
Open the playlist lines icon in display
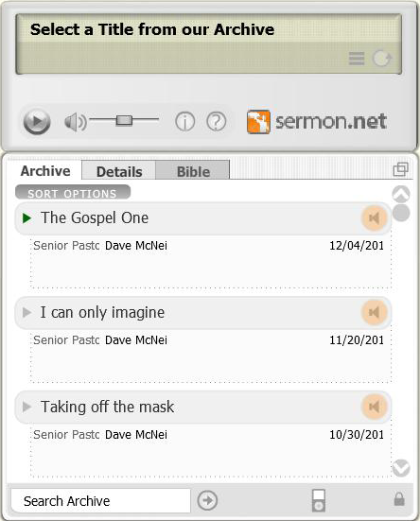pos(357,59)
